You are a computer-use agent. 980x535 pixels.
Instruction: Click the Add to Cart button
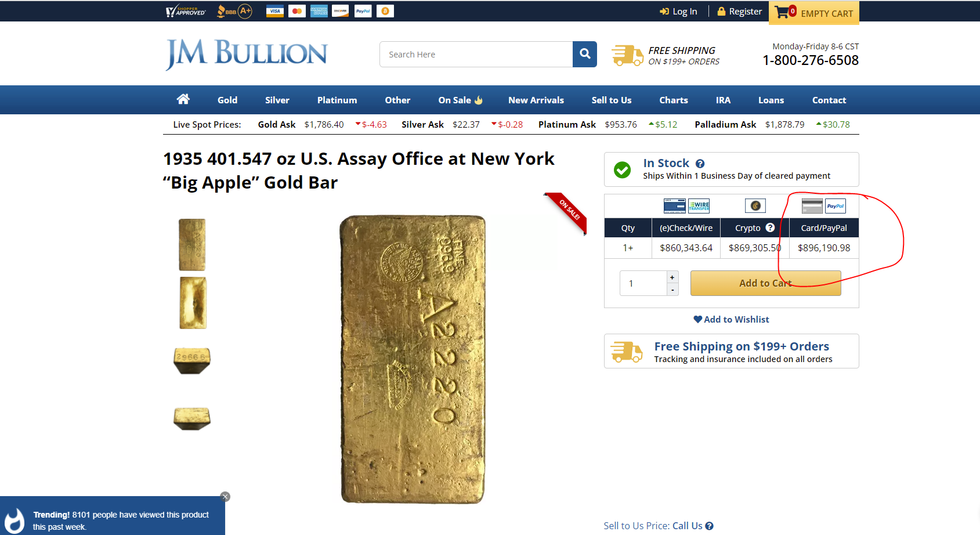tap(766, 283)
